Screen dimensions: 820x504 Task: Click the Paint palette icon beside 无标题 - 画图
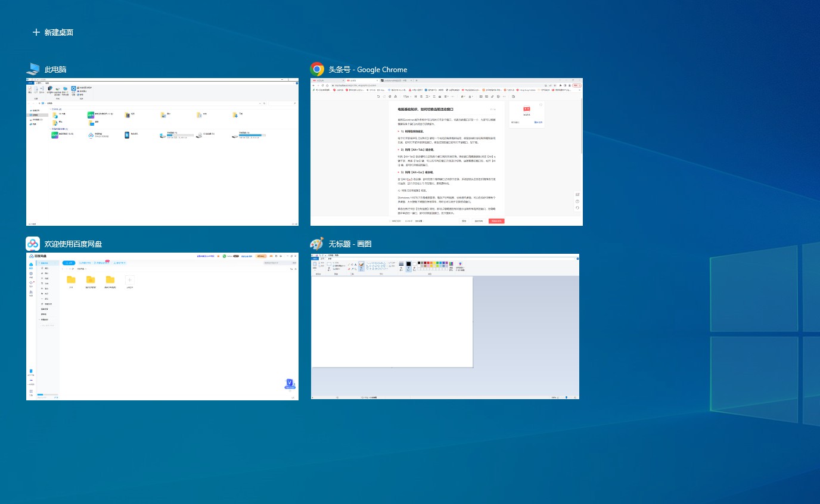(317, 244)
